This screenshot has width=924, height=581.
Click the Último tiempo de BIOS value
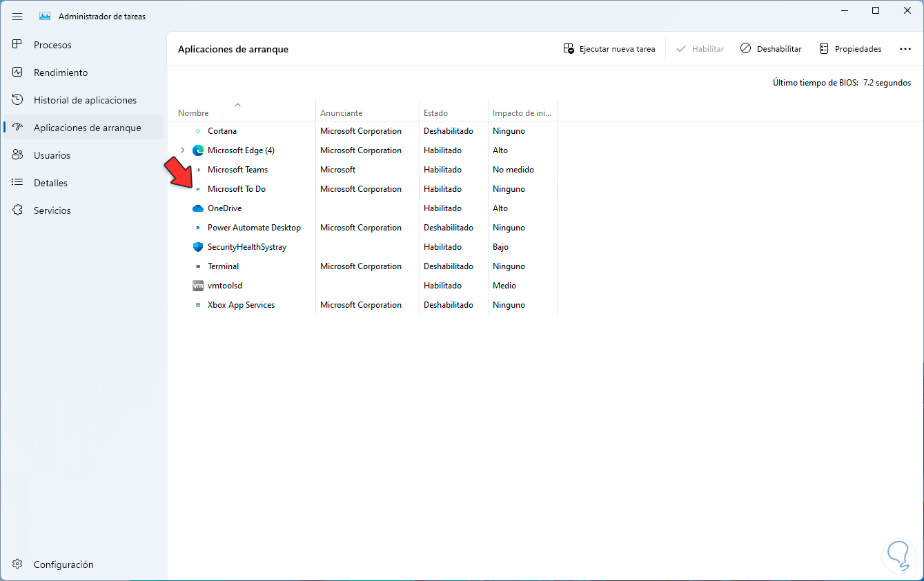click(x=887, y=83)
